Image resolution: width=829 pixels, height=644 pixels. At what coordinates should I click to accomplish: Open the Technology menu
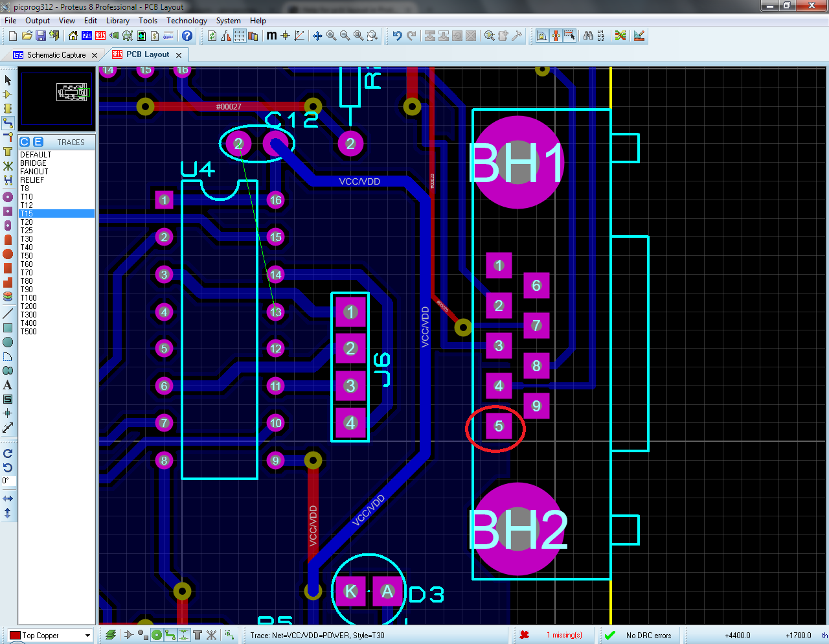tap(187, 20)
